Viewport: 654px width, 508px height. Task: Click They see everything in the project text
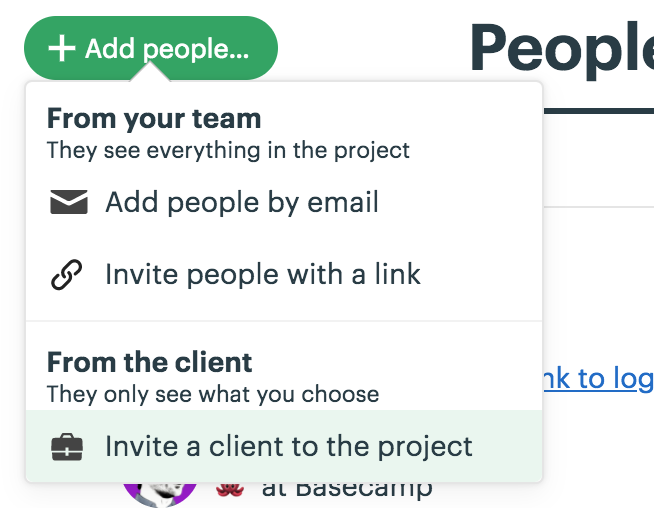coord(228,150)
